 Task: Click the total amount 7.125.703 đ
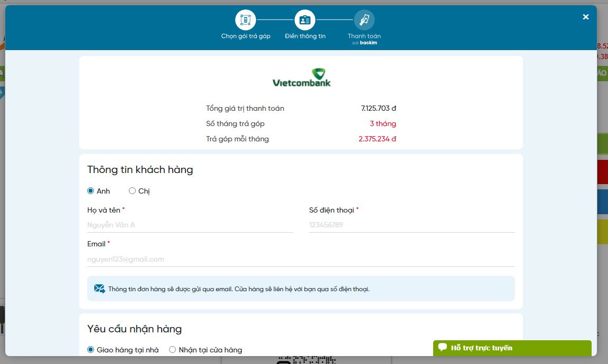(x=378, y=109)
